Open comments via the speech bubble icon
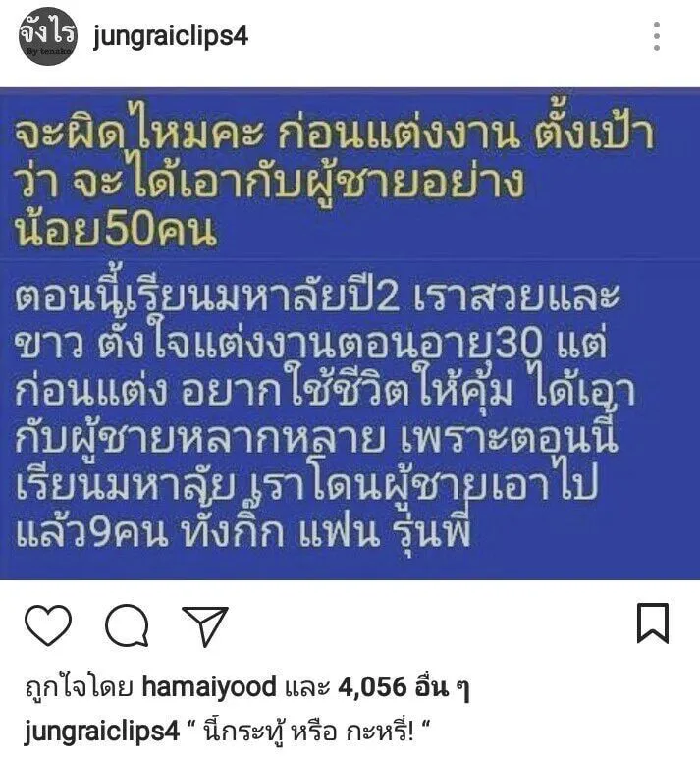700x759 pixels. point(128,624)
